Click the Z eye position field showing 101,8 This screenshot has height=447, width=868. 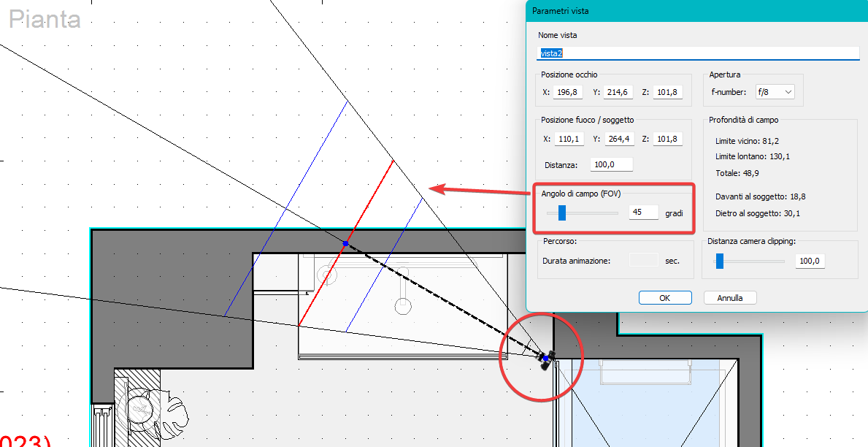(x=667, y=91)
